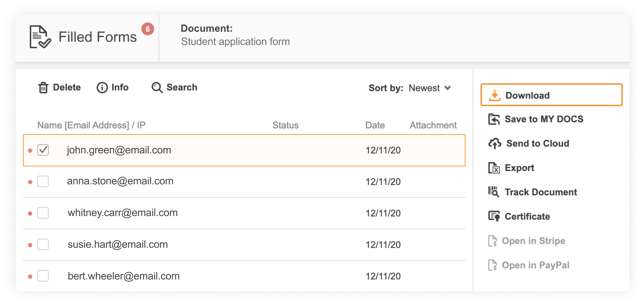Viewport: 644px width, 306px height.
Task: Click the Name [Email Address] / IP column header
Action: (x=92, y=125)
